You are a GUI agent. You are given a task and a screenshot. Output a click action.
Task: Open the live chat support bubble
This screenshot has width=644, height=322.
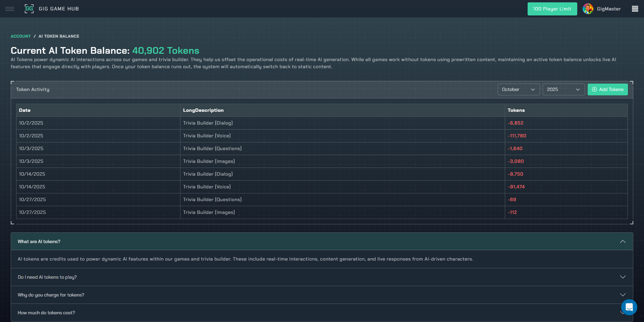(x=629, y=307)
